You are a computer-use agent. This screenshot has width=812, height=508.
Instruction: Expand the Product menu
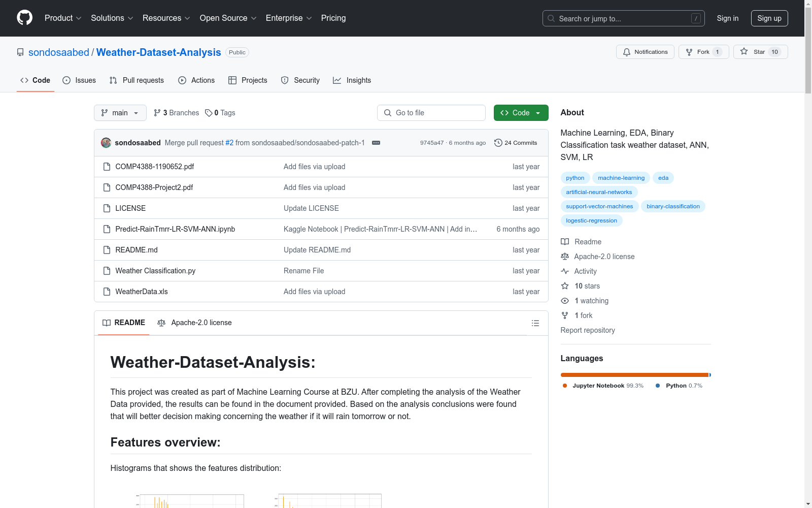[63, 18]
